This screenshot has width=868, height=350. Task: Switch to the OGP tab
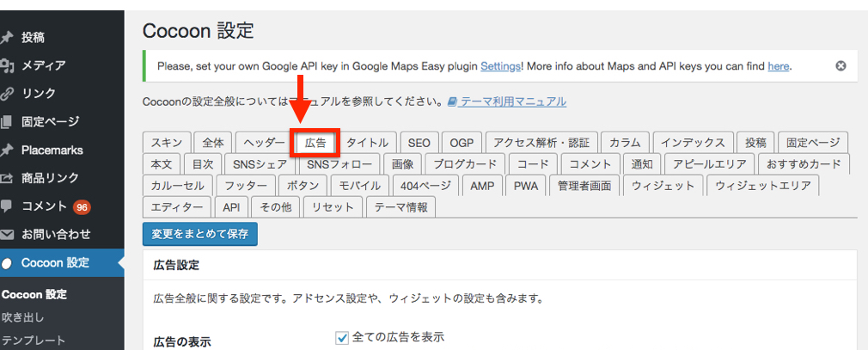pyautogui.click(x=462, y=143)
